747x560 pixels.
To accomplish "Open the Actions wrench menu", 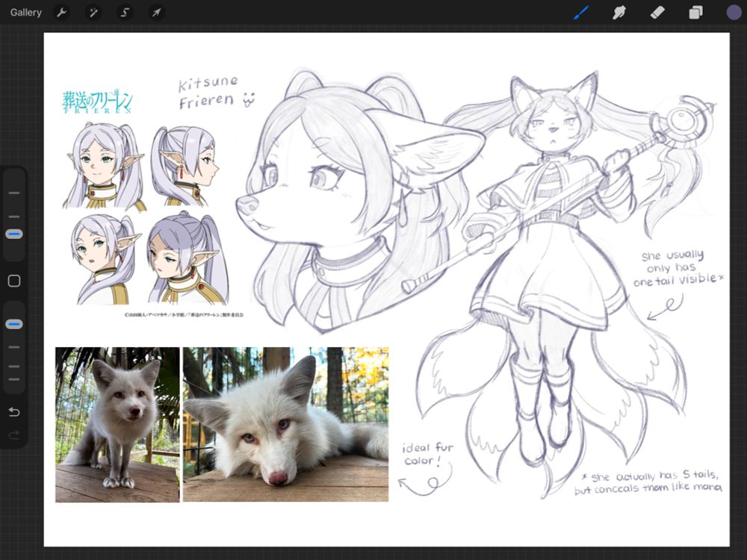I will [x=61, y=13].
